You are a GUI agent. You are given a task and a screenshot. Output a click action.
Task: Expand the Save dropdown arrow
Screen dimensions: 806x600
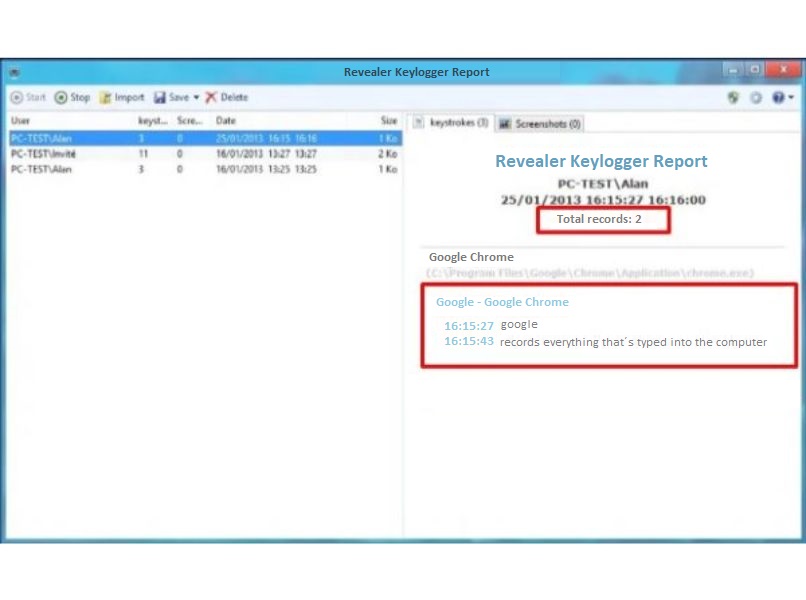pos(196,97)
